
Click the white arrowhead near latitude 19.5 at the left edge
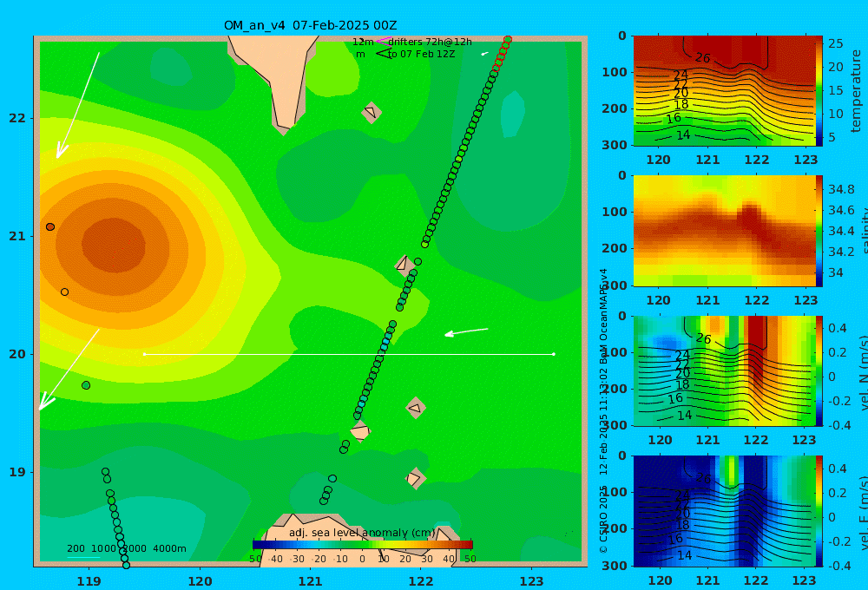coord(45,401)
